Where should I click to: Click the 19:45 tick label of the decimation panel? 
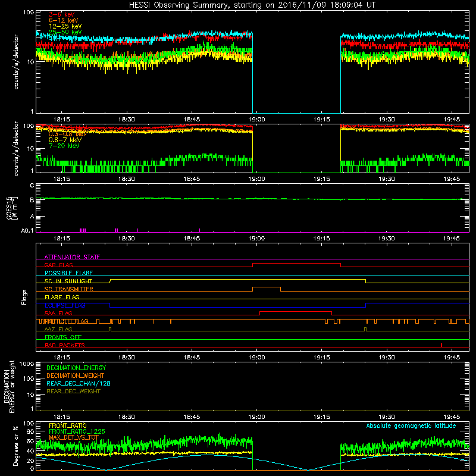[x=452, y=417]
